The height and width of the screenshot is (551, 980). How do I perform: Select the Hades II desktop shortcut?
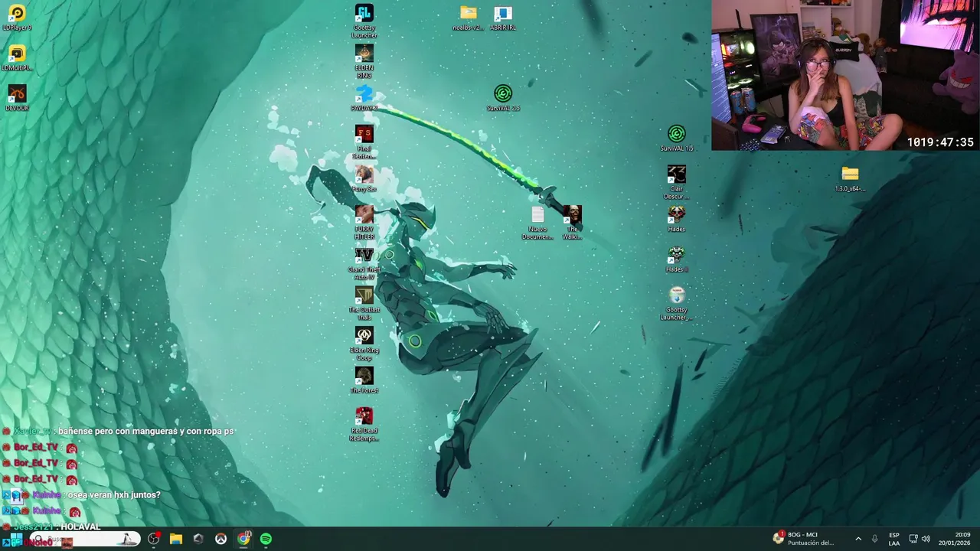[676, 260]
